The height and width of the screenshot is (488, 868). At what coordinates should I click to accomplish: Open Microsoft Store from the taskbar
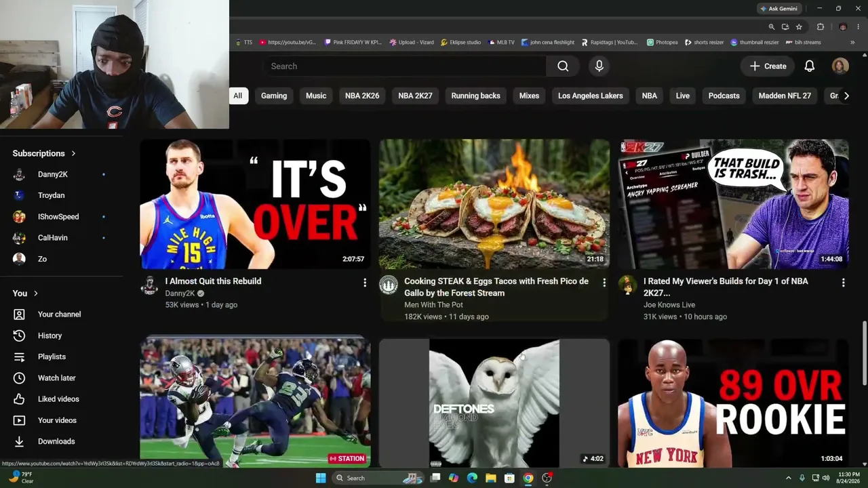point(509,478)
